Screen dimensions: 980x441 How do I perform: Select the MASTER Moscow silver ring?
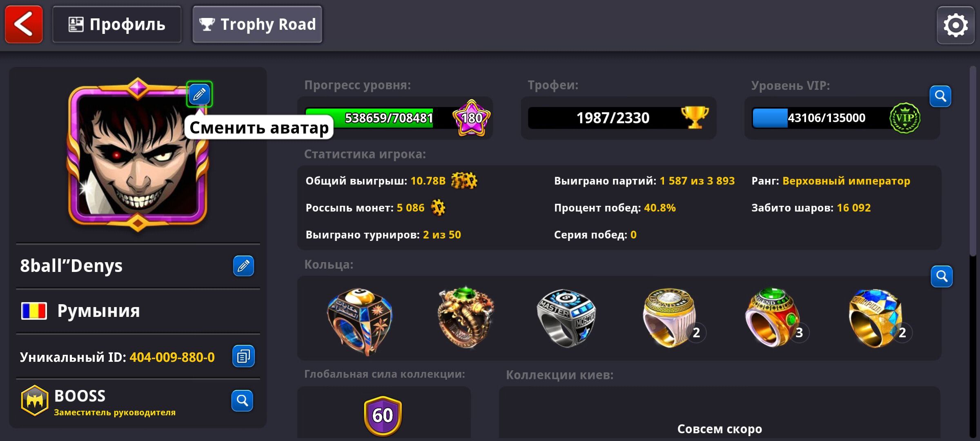pyautogui.click(x=567, y=318)
